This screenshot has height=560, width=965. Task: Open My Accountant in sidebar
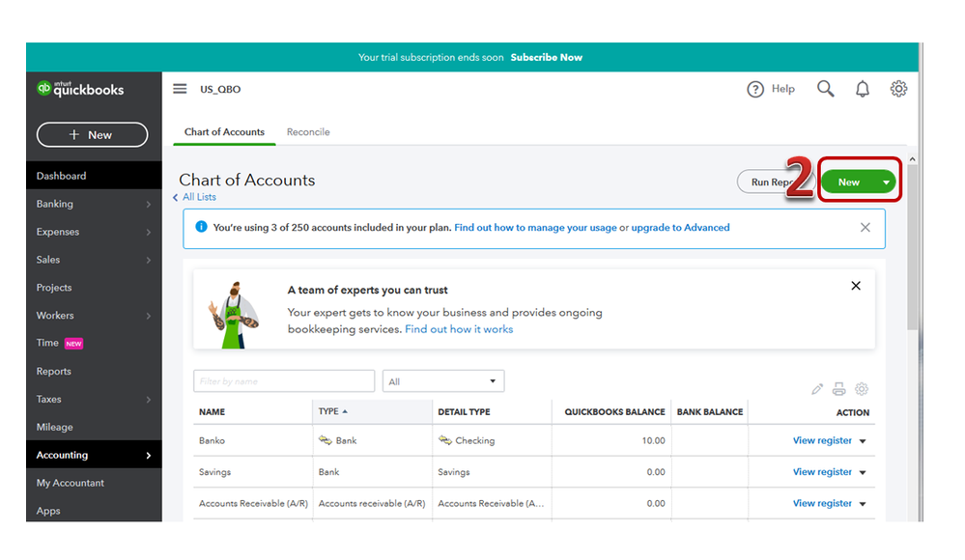coord(71,483)
